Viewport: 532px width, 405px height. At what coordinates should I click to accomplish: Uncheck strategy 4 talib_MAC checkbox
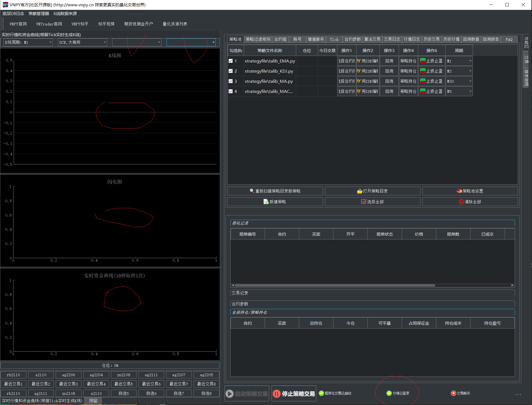pyautogui.click(x=231, y=91)
